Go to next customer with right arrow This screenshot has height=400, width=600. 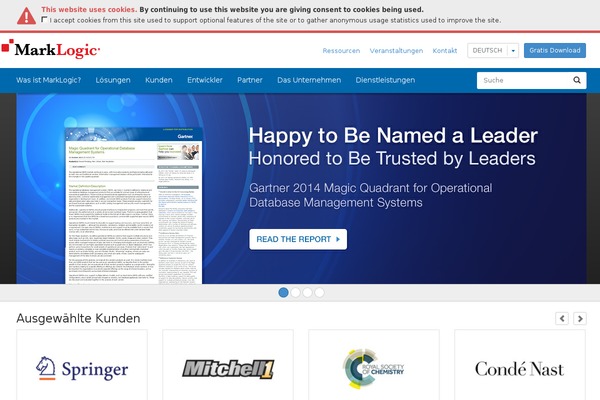[580, 318]
